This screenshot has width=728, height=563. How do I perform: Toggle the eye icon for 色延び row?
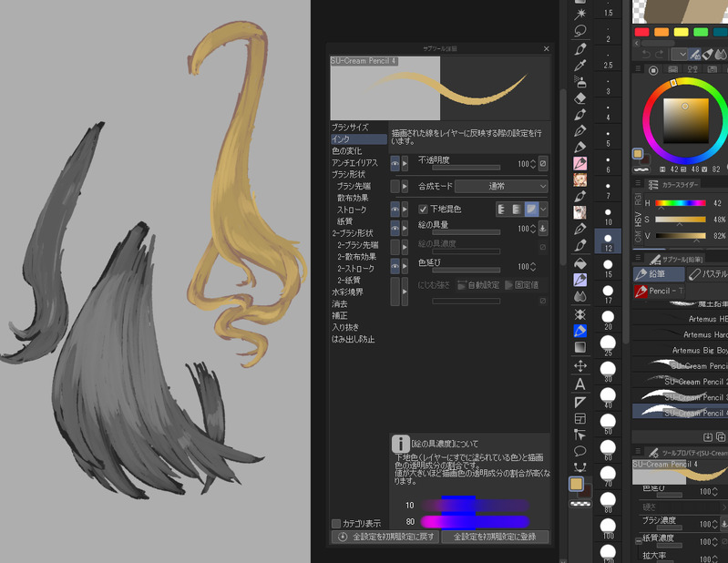(395, 266)
